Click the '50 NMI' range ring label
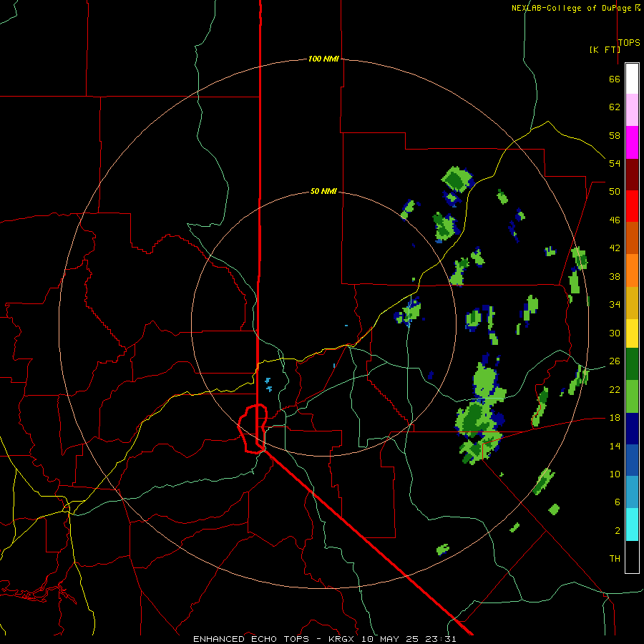Screen dimensions: 644x644 [323, 191]
